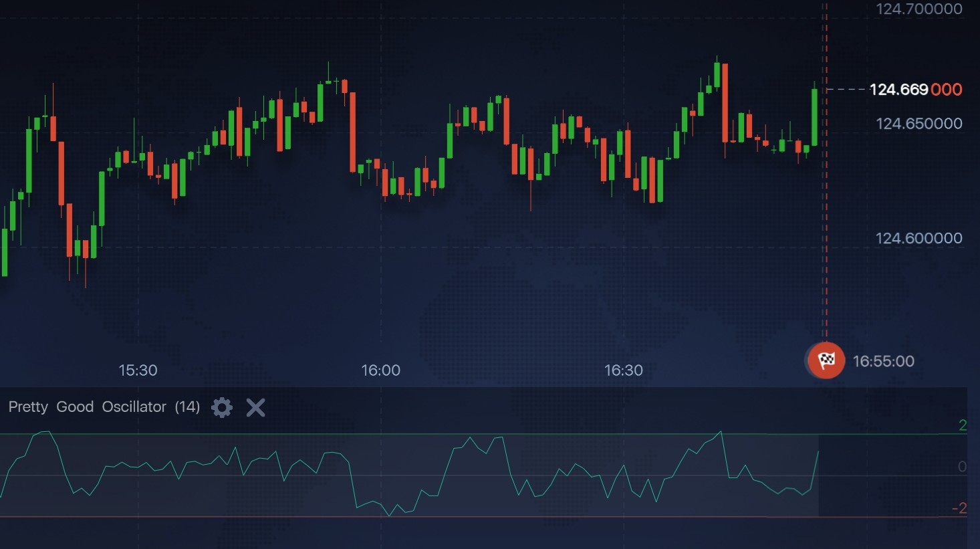This screenshot has height=549, width=980.
Task: Select the Pretty Good Oscillator (14) label
Action: 104,407
